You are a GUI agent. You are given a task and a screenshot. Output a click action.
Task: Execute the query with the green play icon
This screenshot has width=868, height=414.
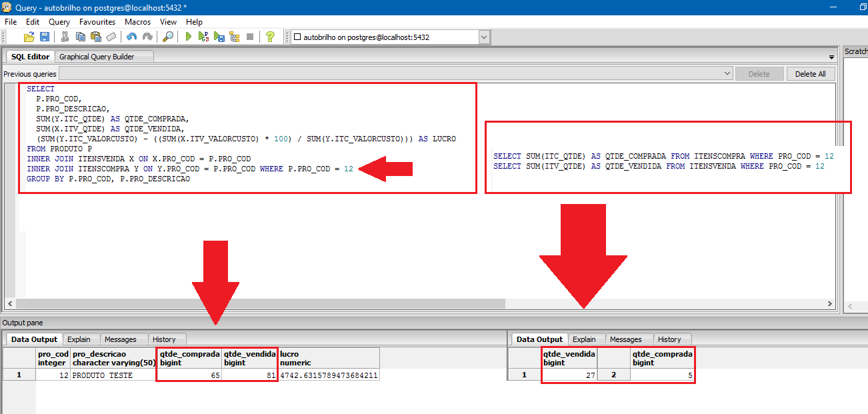coord(189,37)
